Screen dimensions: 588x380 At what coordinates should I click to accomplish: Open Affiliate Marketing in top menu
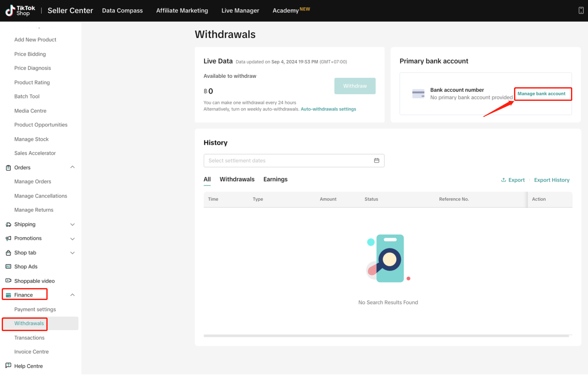pyautogui.click(x=182, y=11)
